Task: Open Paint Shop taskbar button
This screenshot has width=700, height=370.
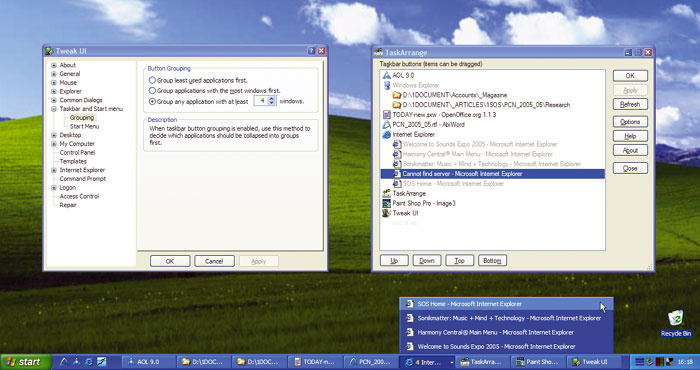Action: 538,362
